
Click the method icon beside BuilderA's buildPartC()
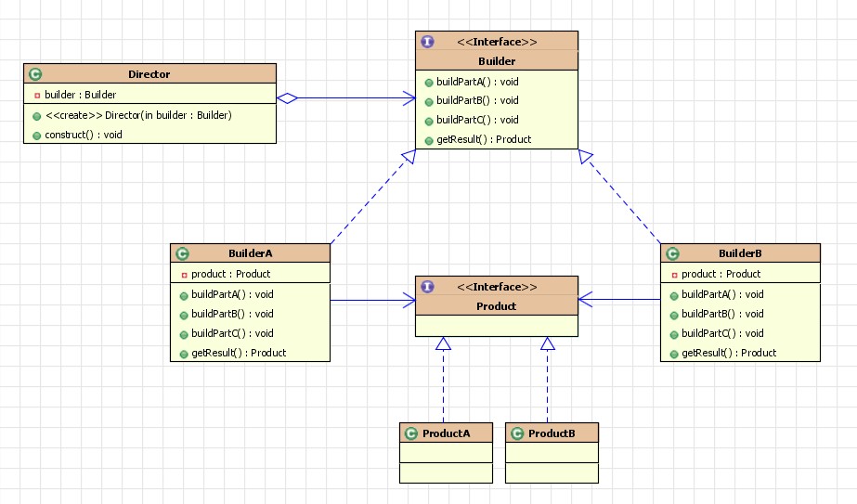[x=184, y=334]
